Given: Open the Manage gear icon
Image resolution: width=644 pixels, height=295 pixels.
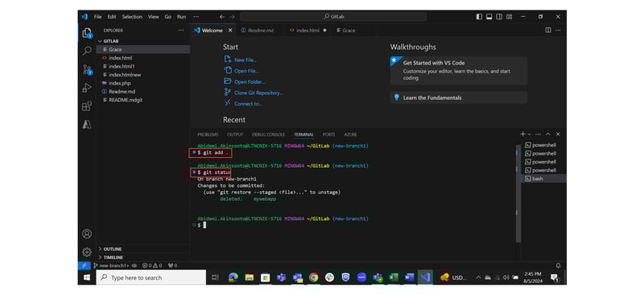Looking at the screenshot, I should point(87,251).
